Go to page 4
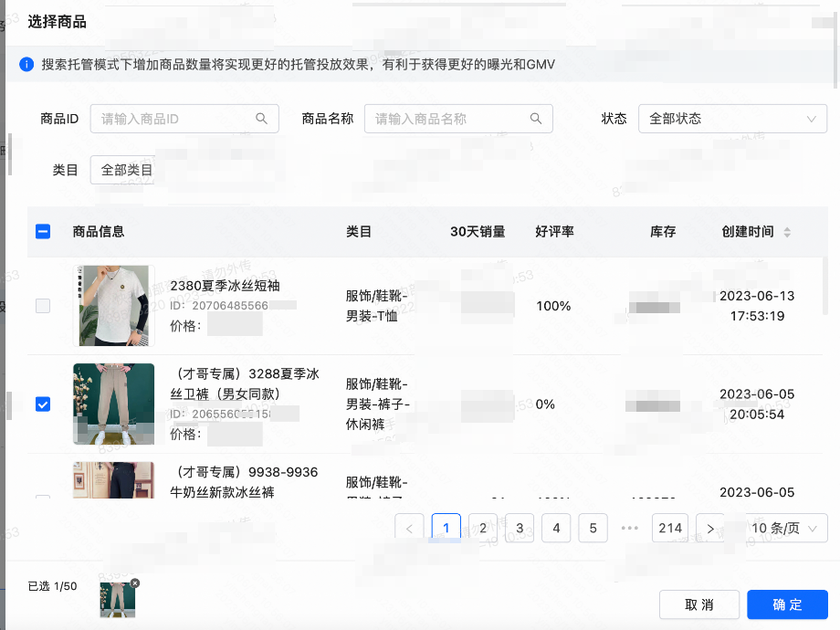 point(556,529)
